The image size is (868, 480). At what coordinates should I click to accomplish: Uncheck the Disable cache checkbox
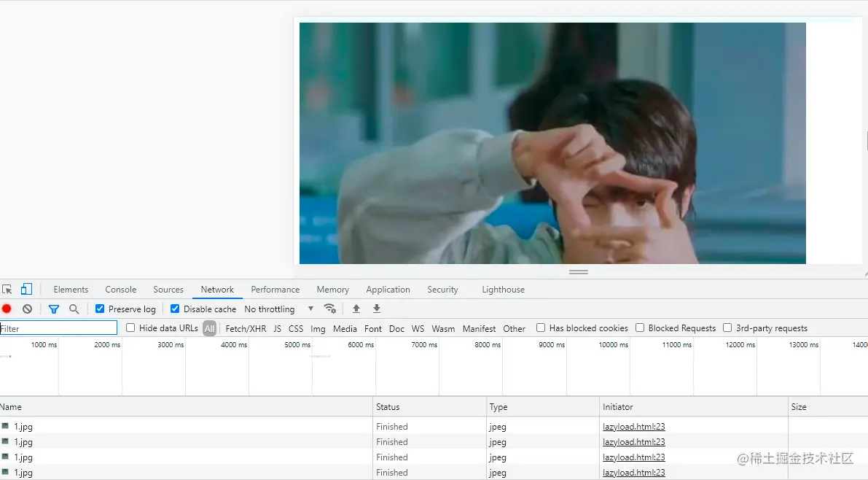(175, 309)
